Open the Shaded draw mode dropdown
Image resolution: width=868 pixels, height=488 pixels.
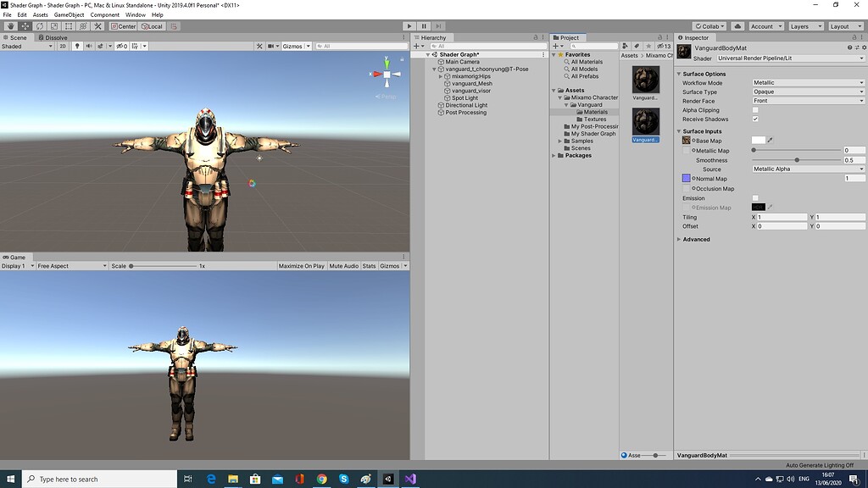pos(25,46)
